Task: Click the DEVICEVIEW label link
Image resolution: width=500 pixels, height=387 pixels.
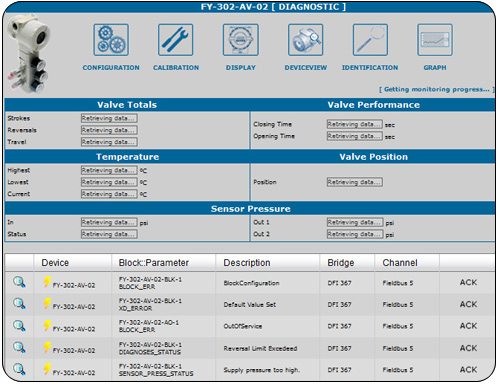Action: coord(306,68)
